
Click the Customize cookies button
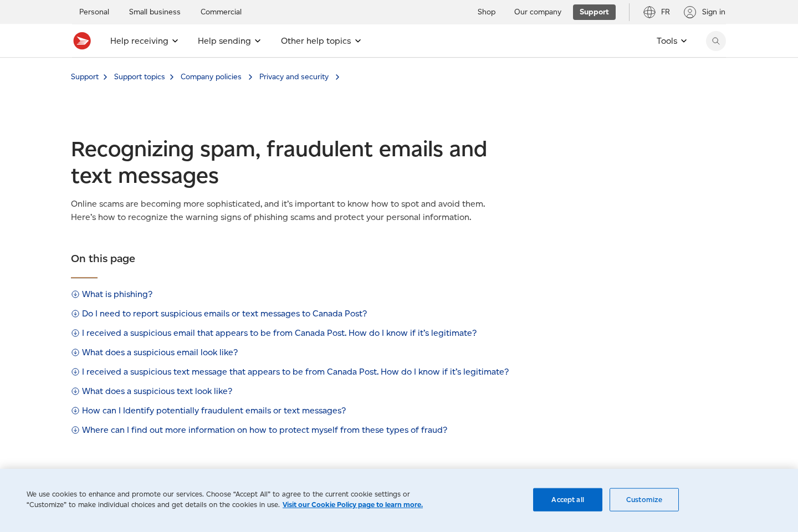pos(644,500)
